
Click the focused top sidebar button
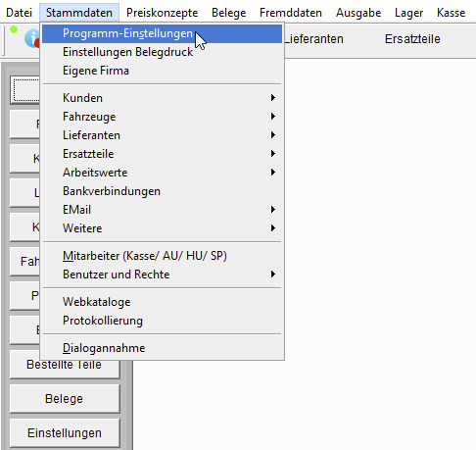tap(24, 90)
